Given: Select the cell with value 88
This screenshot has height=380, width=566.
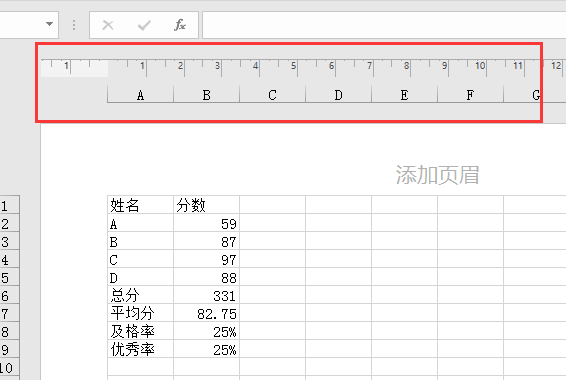Looking at the screenshot, I should coord(206,277).
